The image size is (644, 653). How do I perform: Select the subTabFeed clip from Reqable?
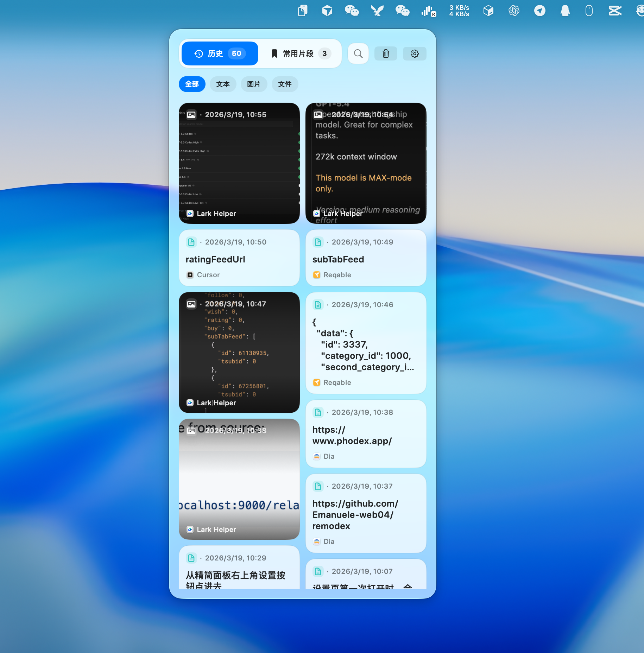coord(366,258)
